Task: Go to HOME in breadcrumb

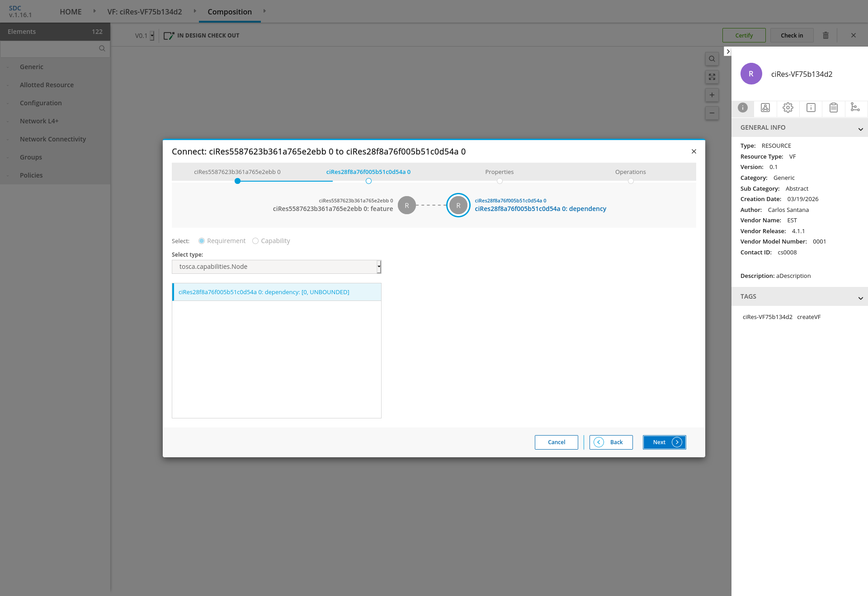Action: tap(71, 12)
